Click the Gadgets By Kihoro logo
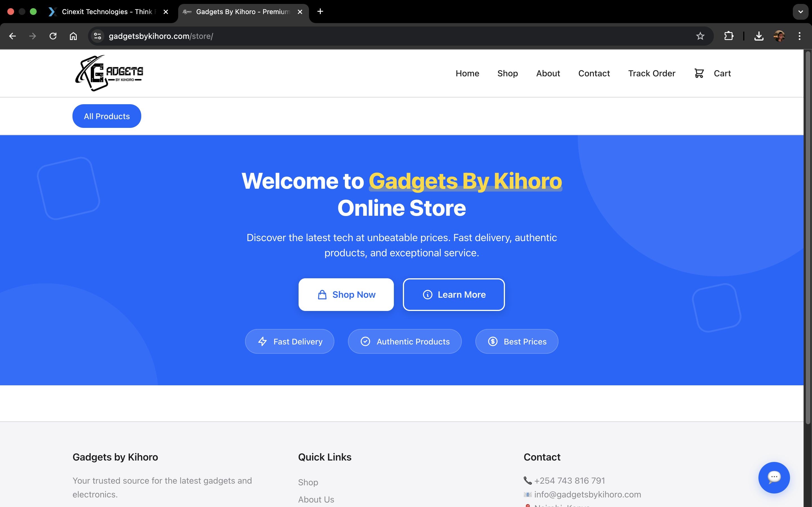This screenshot has width=812, height=507. 109,73
